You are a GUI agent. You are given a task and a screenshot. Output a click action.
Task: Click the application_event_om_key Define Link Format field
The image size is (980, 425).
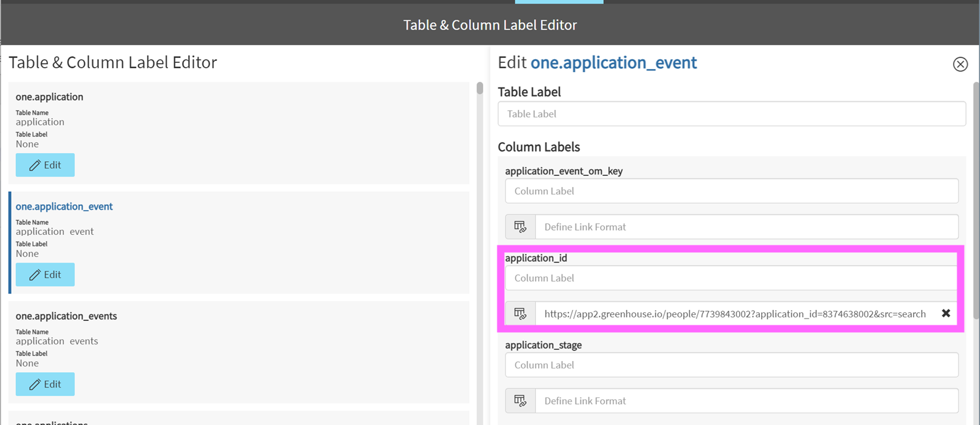[x=746, y=227]
